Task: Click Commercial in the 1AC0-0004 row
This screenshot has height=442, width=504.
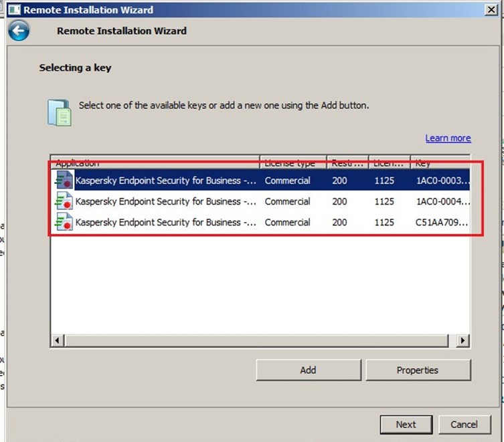Action: point(287,201)
